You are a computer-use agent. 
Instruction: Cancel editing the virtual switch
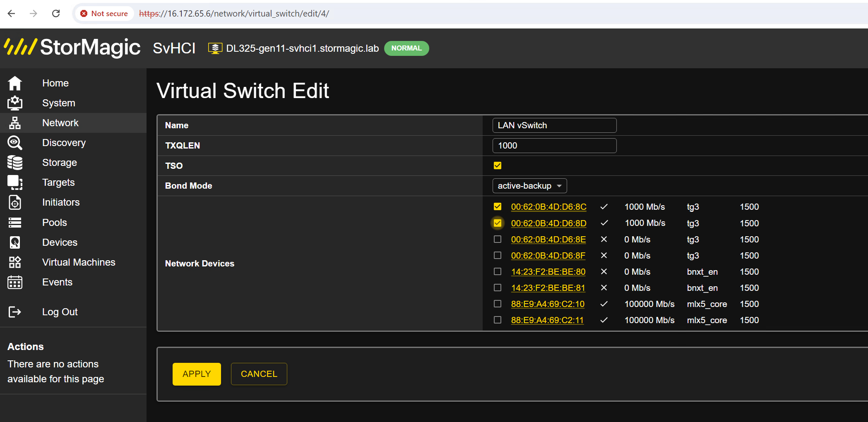[259, 374]
